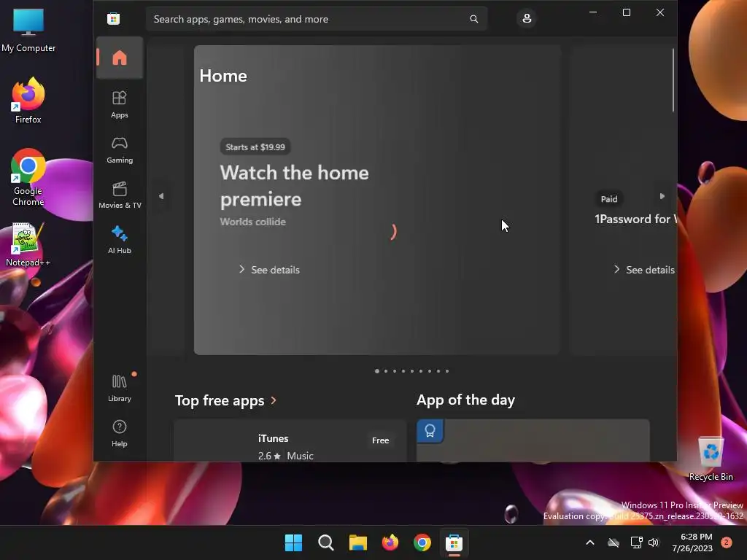Image resolution: width=747 pixels, height=560 pixels.
Task: Select the Notepad++ desktop shortcut
Action: coord(28,244)
